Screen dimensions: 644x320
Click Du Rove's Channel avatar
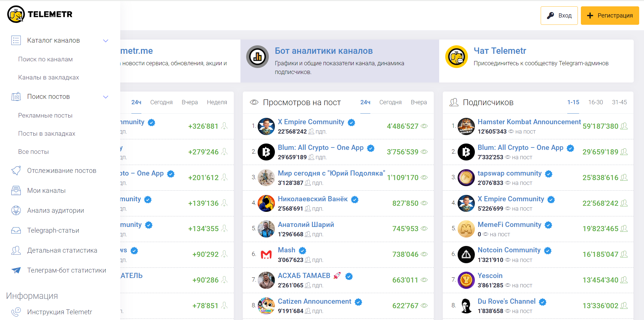(466, 306)
